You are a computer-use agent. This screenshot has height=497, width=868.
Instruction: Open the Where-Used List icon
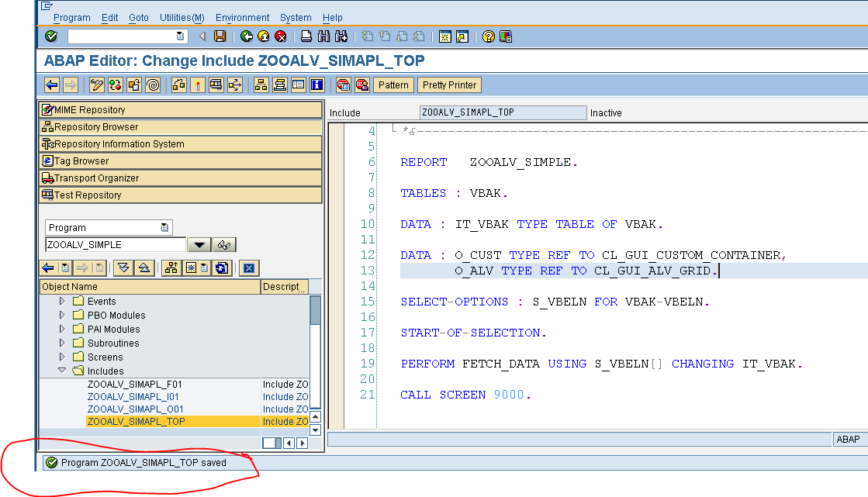(x=181, y=85)
